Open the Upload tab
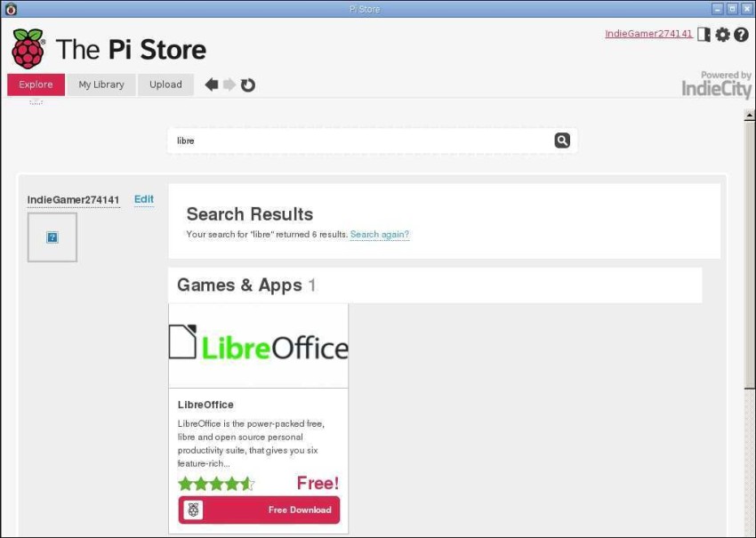The height and width of the screenshot is (538, 756). tap(165, 84)
